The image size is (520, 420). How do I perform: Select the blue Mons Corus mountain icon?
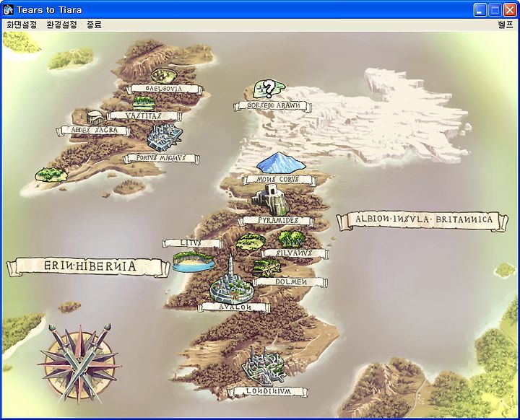click(x=280, y=163)
